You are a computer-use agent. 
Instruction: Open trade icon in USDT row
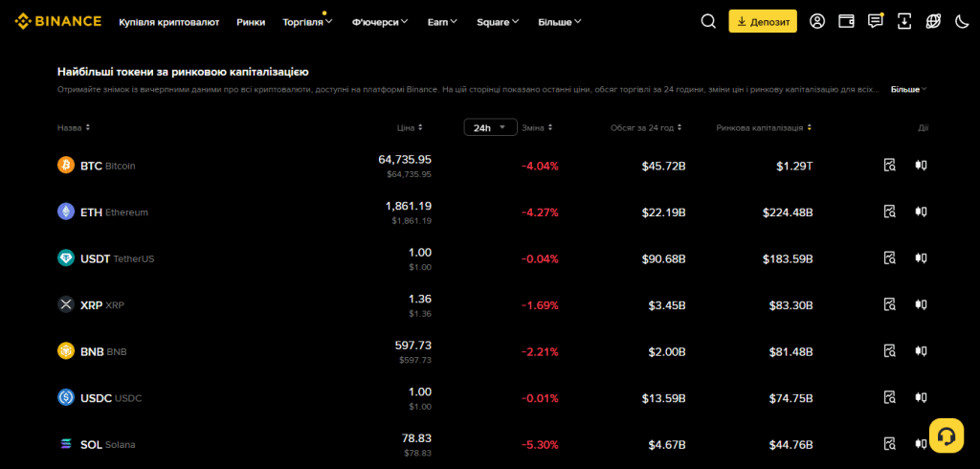point(921,257)
